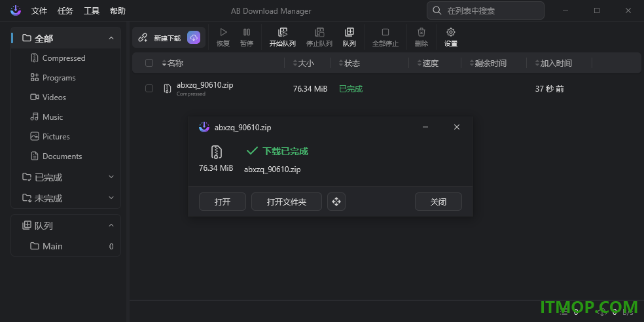The height and width of the screenshot is (322, 644).
Task: Toggle the select-all checkbox in table header
Action: point(149,63)
